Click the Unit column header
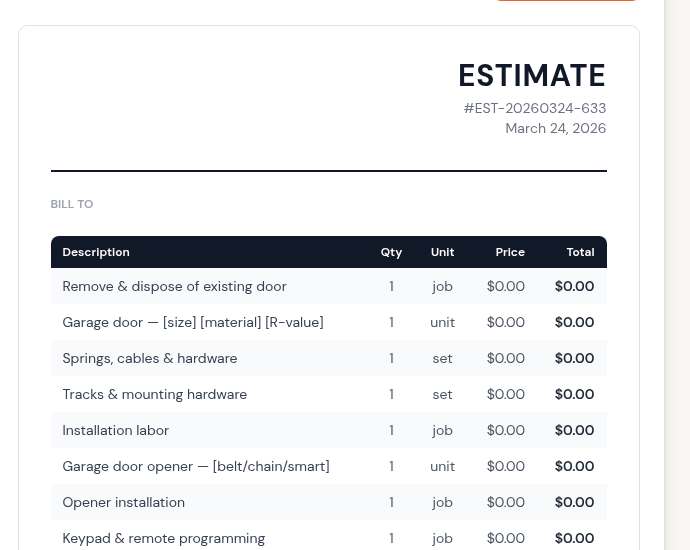 click(x=442, y=252)
